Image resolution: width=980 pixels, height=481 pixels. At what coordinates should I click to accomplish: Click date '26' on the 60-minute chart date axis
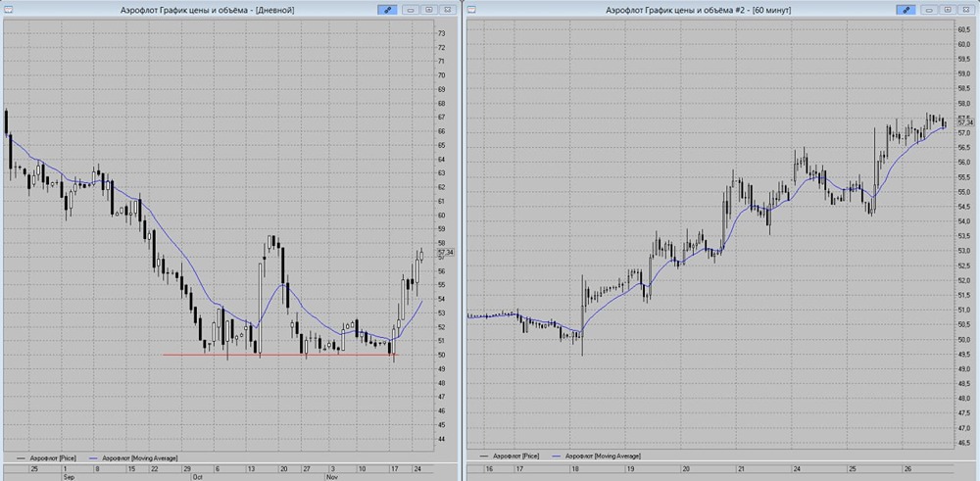pos(907,468)
